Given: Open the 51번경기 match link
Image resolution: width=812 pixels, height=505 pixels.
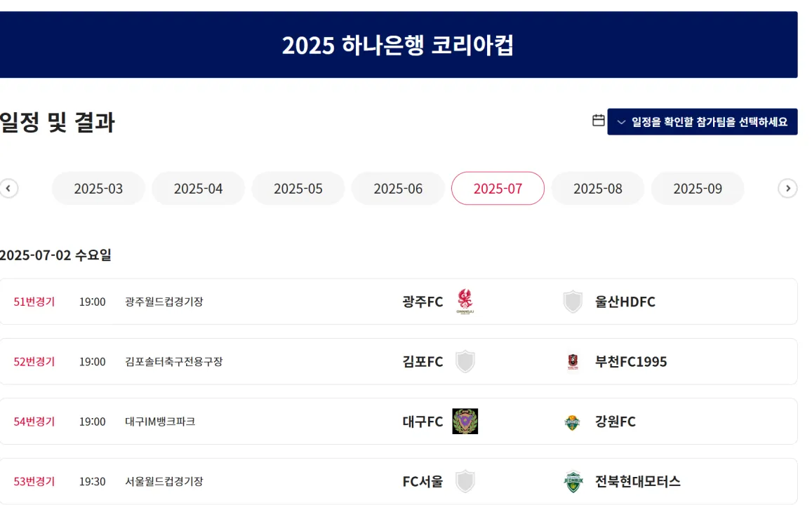Looking at the screenshot, I should tap(34, 302).
